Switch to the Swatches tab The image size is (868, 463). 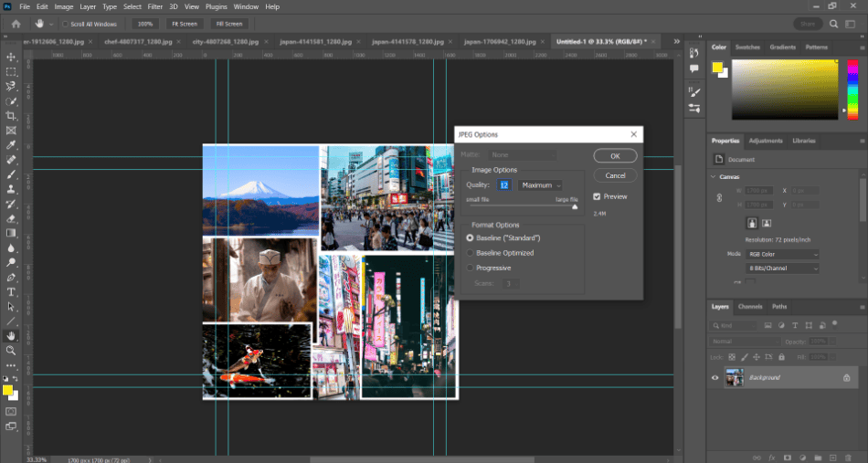tap(747, 47)
